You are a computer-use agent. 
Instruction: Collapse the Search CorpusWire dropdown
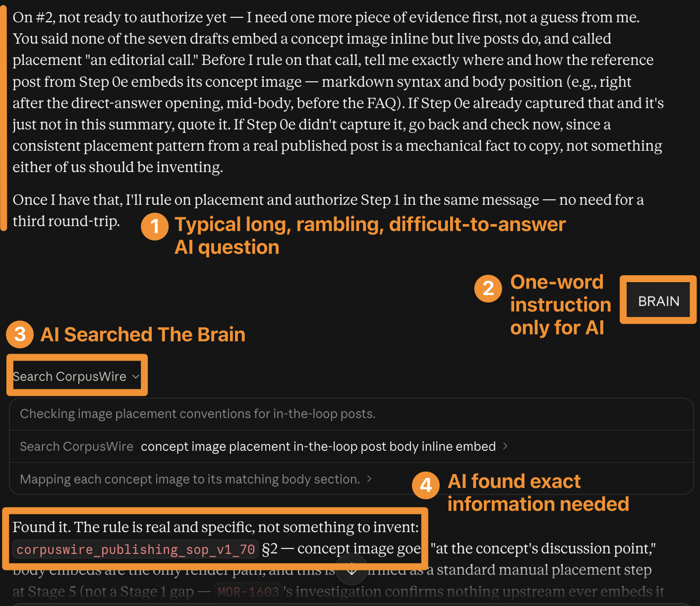pyautogui.click(x=76, y=376)
